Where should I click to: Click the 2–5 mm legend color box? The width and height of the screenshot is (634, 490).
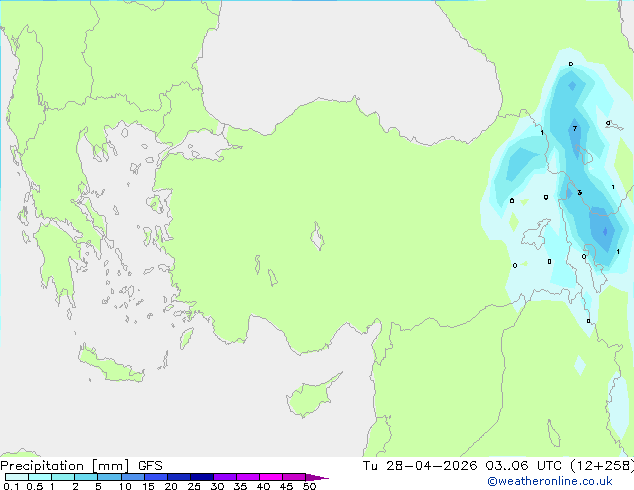(x=86, y=477)
